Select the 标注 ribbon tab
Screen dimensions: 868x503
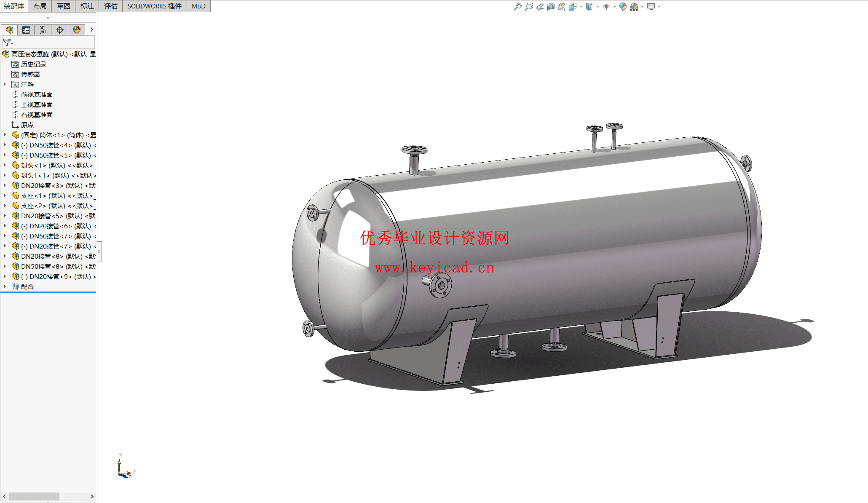87,6
